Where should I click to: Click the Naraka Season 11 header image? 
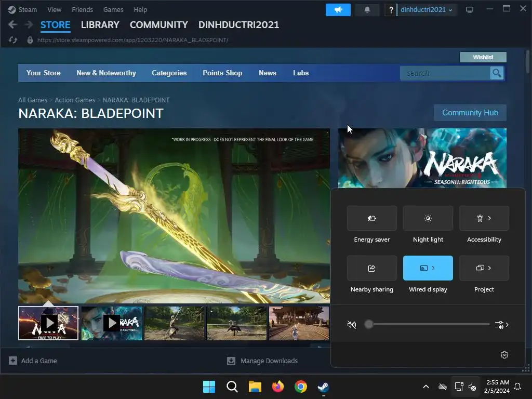pos(422,158)
